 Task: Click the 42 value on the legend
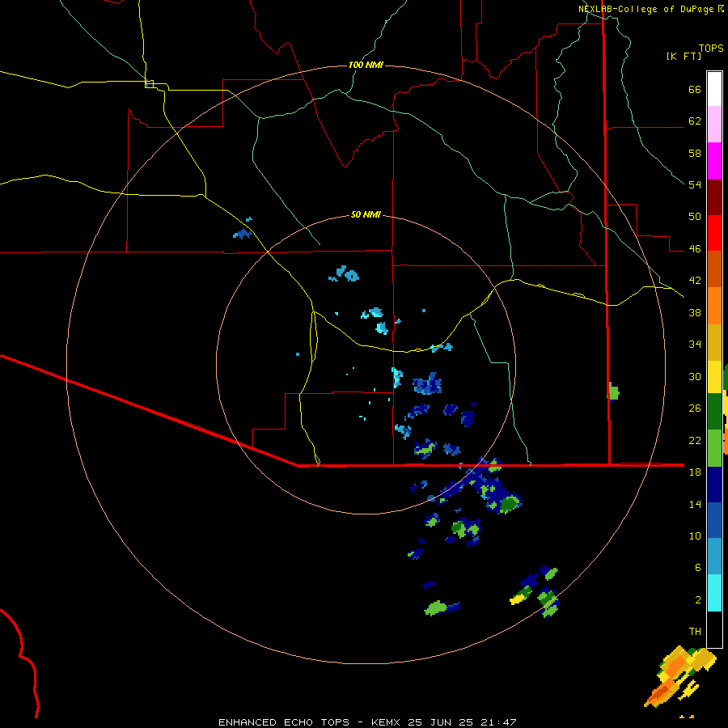tap(695, 281)
